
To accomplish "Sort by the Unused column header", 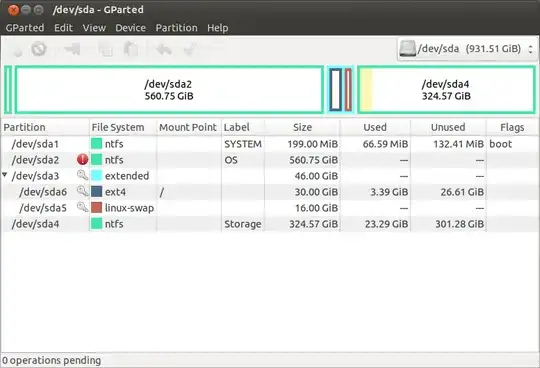I will tap(448, 127).
